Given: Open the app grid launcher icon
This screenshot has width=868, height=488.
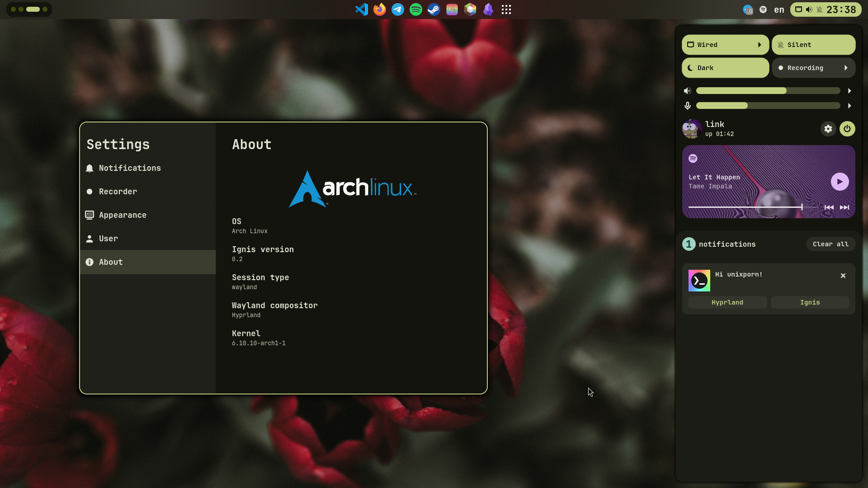Looking at the screenshot, I should (506, 9).
